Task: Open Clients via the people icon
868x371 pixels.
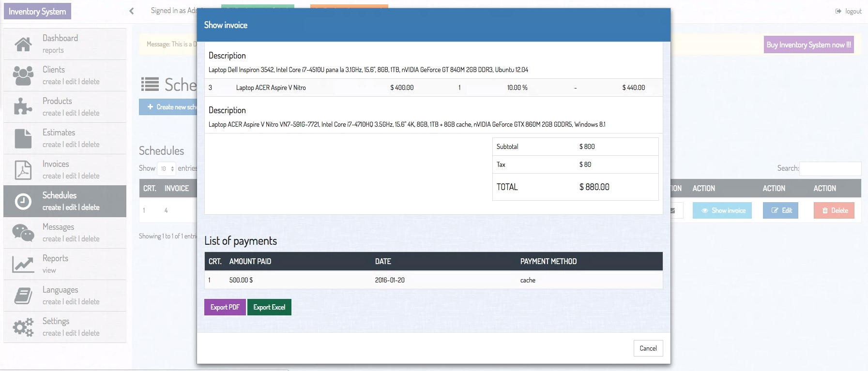Action: point(23,75)
